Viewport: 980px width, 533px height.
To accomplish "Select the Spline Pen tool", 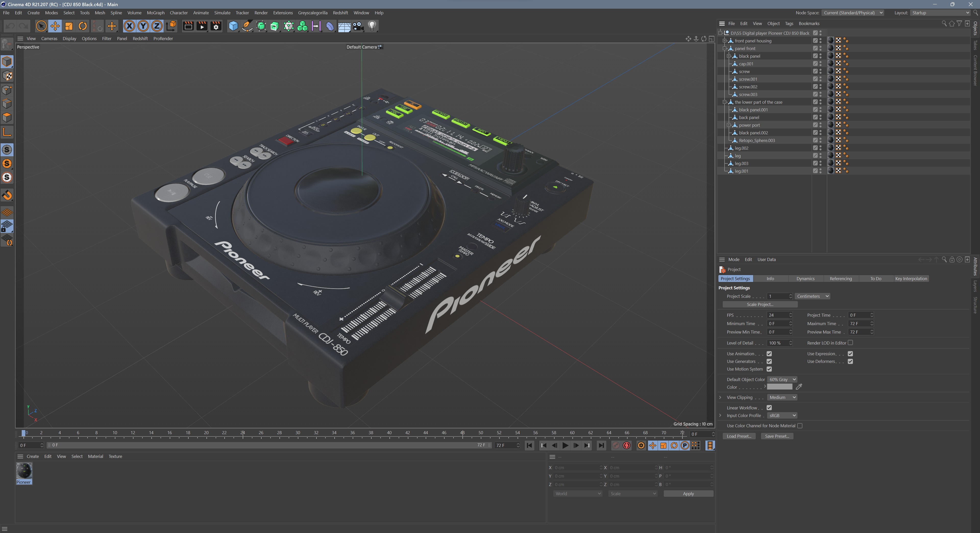I will pos(247,26).
